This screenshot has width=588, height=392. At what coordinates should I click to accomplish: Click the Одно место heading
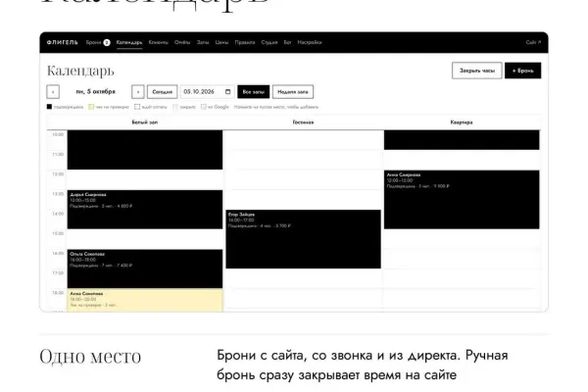[90, 357]
